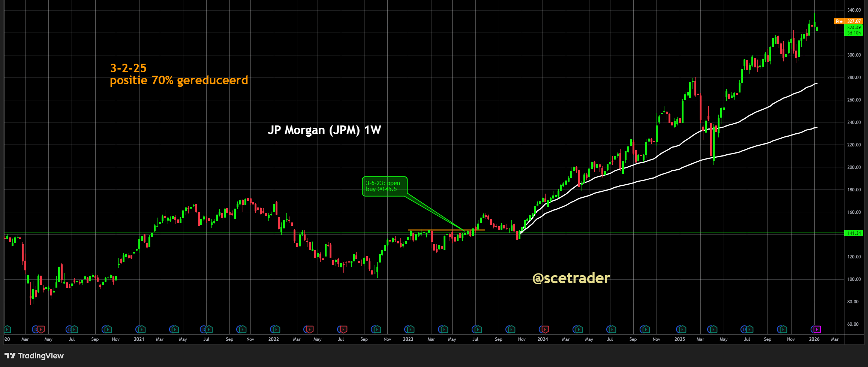Image resolution: width=868 pixels, height=367 pixels.
Task: View the October 2021 earnings marker
Action: 243,330
